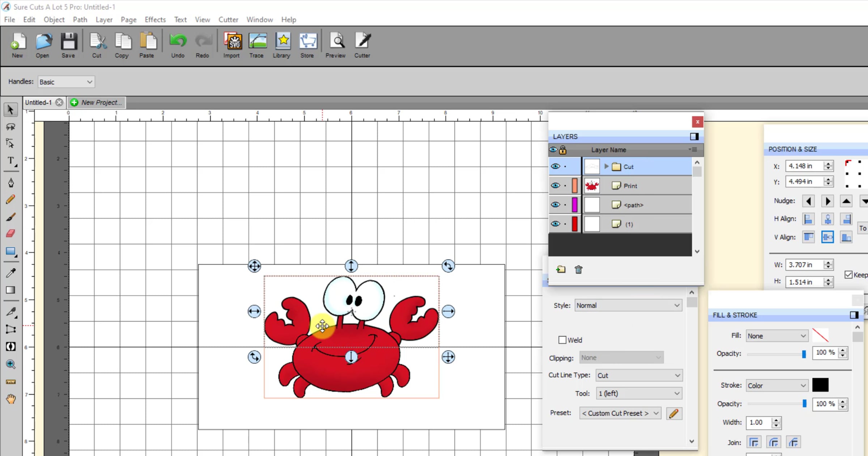Click the Fill opacity slider
The height and width of the screenshot is (456, 868).
coord(776,354)
